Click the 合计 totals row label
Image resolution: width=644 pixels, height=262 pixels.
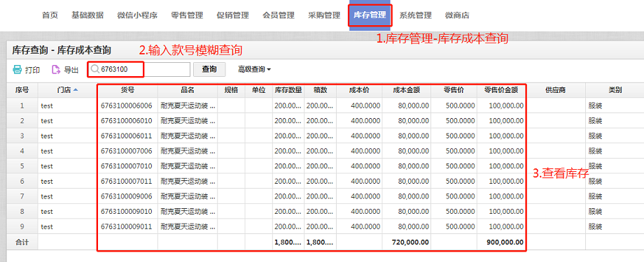[22, 242]
